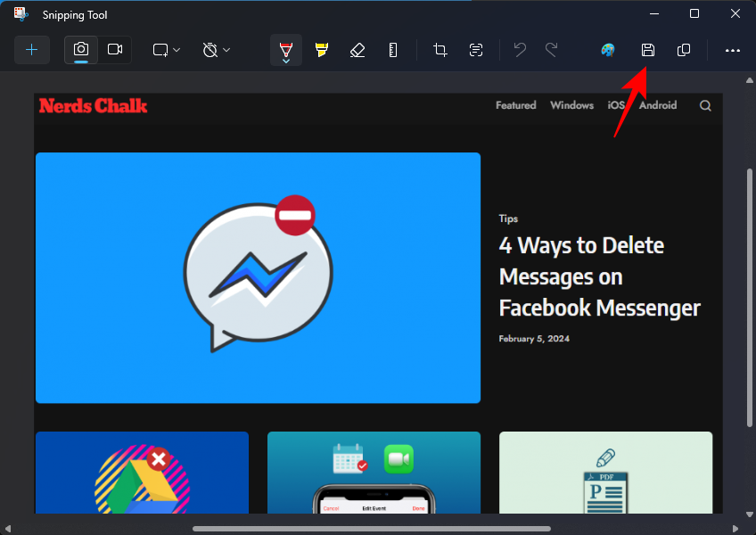The image size is (756, 535).
Task: Open the delay snip timer dropdown
Action: coord(216,50)
